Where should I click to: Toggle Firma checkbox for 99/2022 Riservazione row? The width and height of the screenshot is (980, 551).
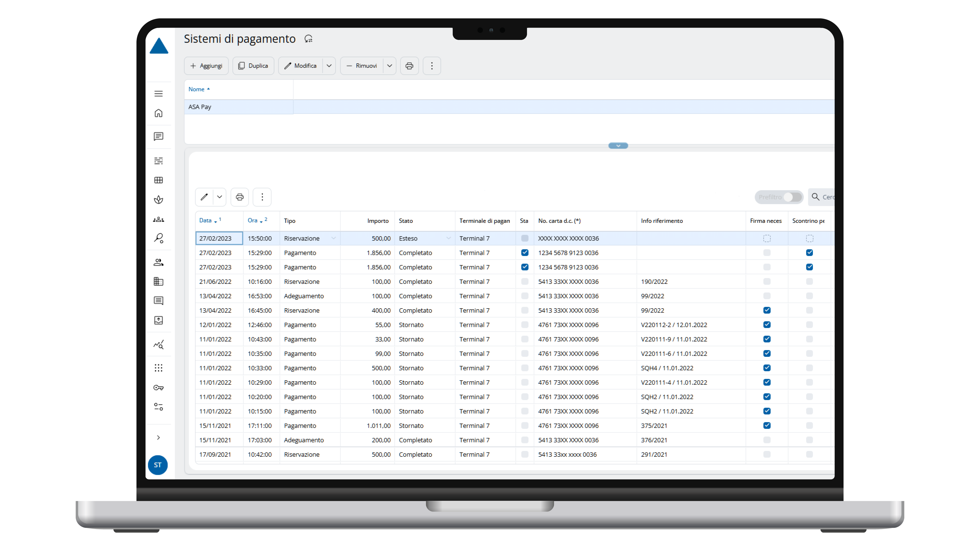click(x=767, y=310)
